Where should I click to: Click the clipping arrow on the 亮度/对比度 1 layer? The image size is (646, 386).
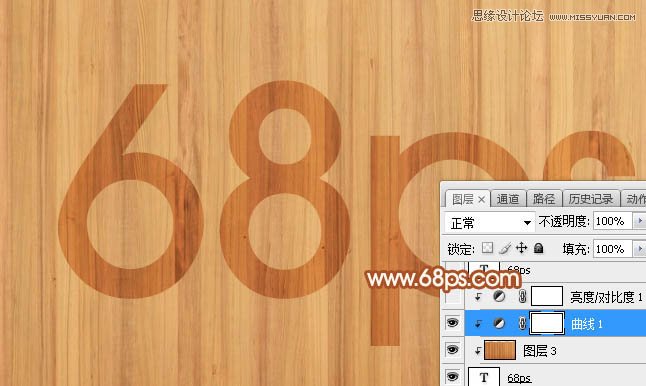click(478, 297)
